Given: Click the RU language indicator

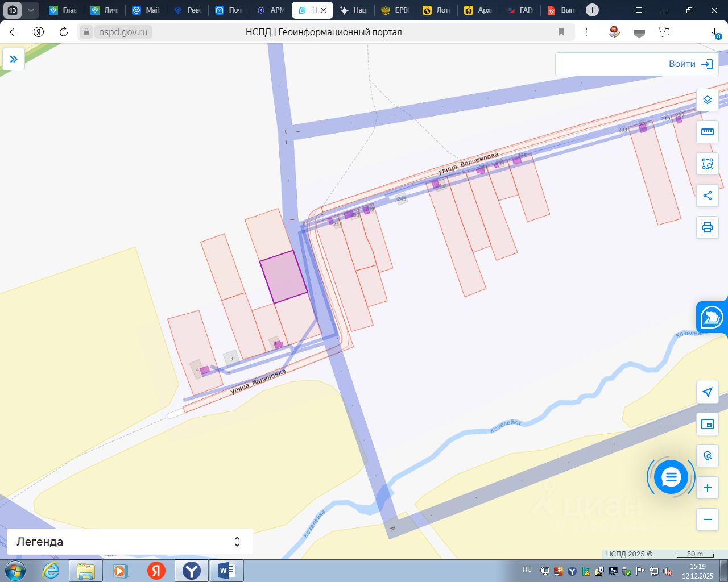Looking at the screenshot, I should [527, 569].
